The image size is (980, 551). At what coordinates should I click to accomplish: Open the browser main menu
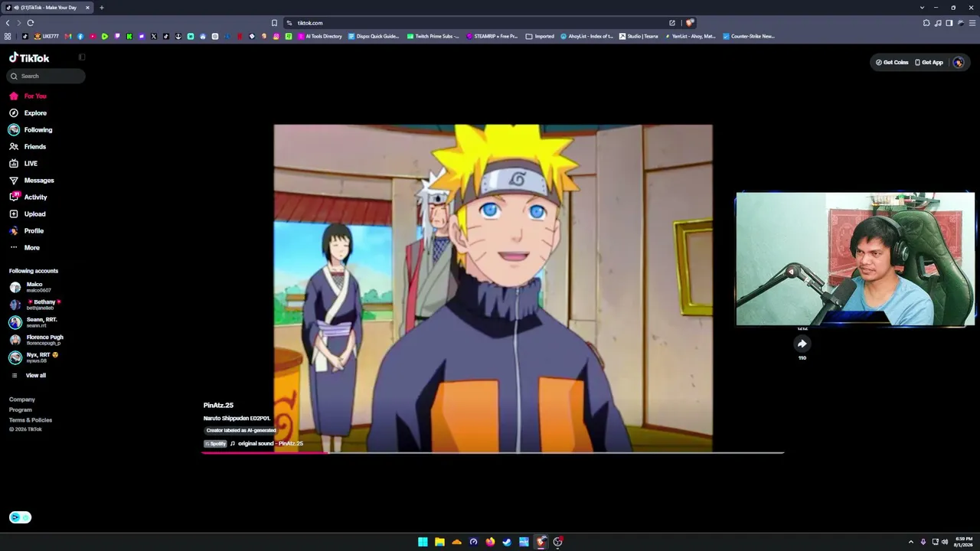973,23
